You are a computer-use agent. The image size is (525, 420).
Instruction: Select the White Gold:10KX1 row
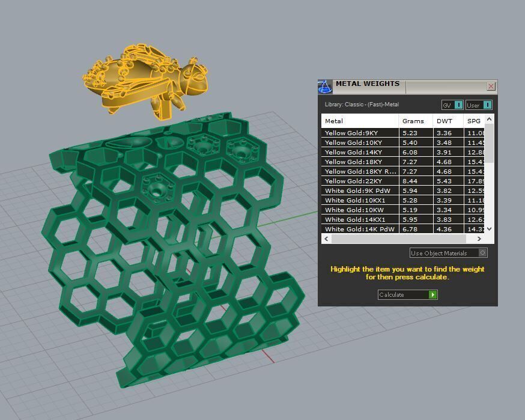[x=403, y=200]
